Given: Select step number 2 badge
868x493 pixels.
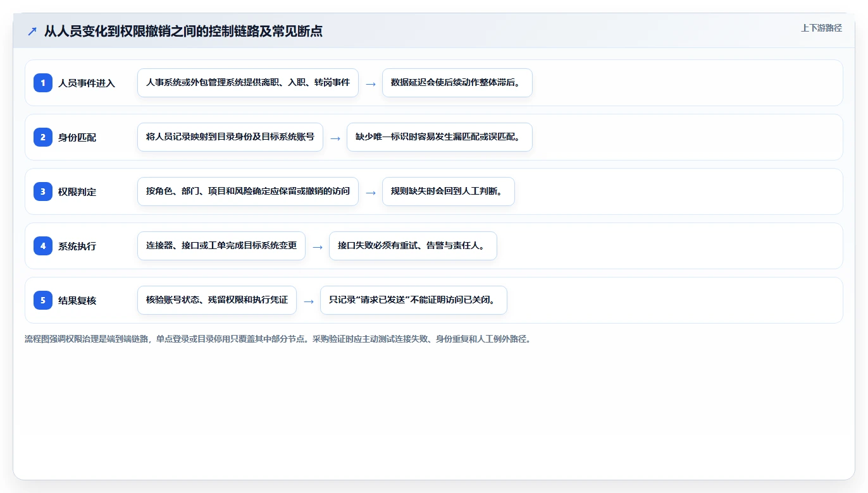Looking at the screenshot, I should [x=43, y=137].
